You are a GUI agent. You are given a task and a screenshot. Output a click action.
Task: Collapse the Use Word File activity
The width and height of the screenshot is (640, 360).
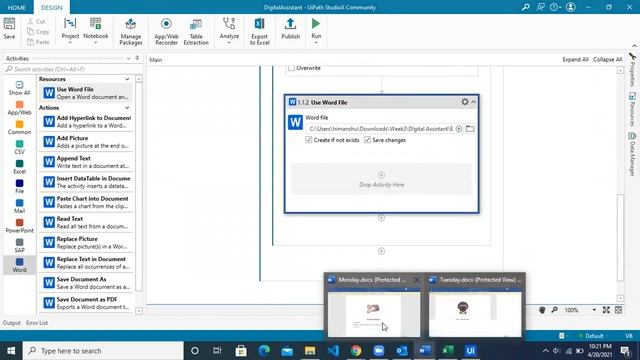click(473, 102)
